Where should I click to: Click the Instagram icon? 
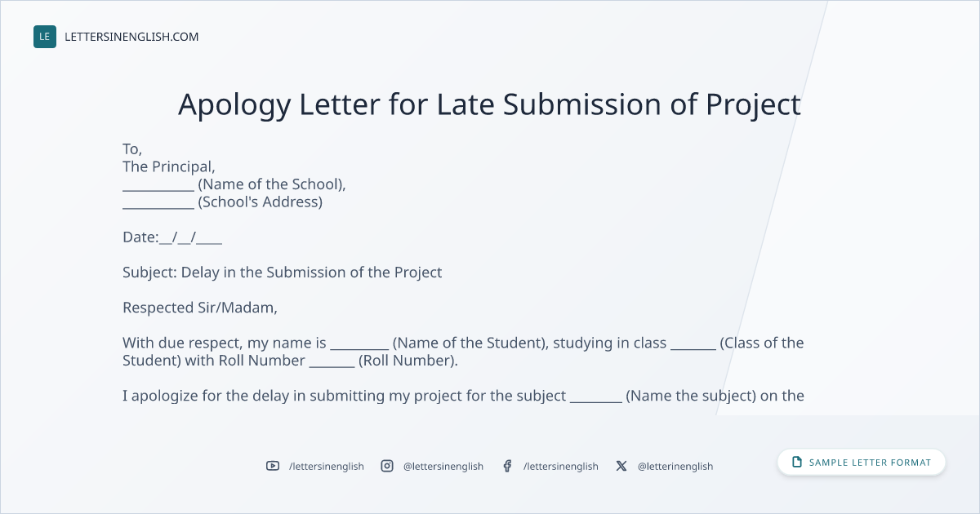pyautogui.click(x=387, y=466)
